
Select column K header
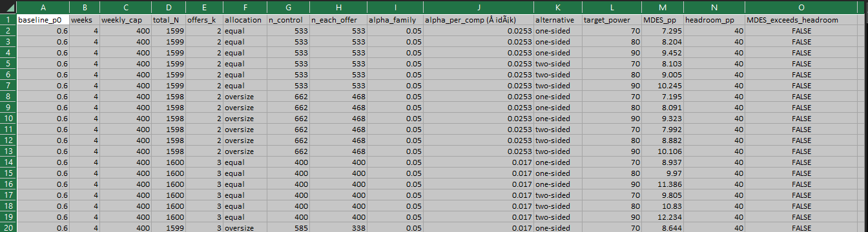click(558, 7)
